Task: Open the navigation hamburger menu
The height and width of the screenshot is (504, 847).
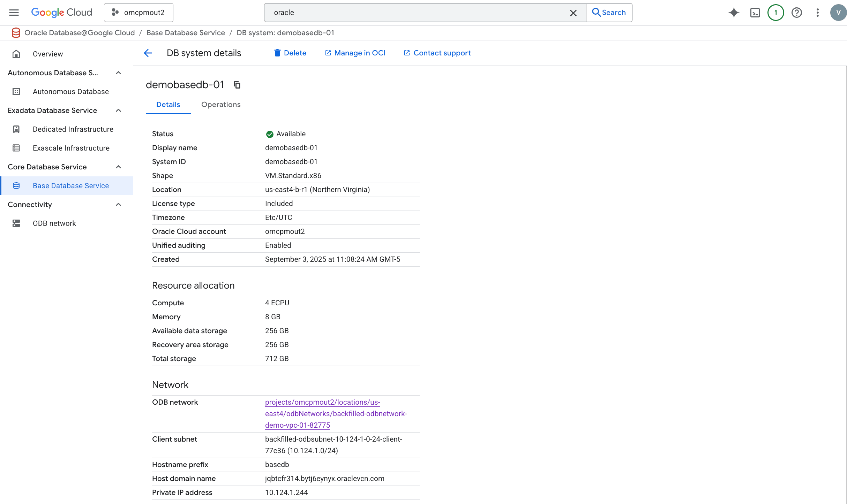Action: pos(14,12)
